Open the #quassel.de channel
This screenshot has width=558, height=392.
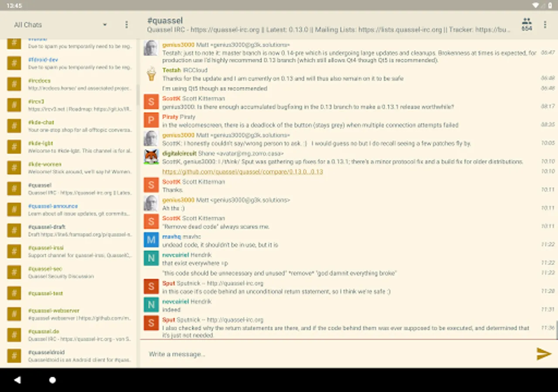coord(70,335)
